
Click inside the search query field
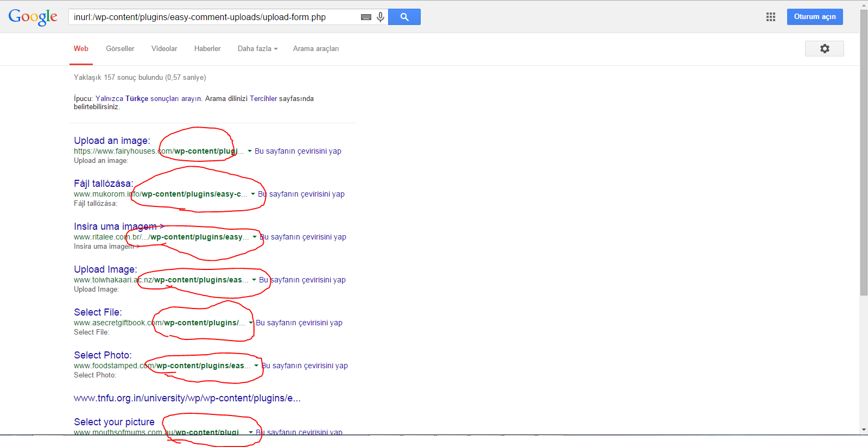pos(214,17)
